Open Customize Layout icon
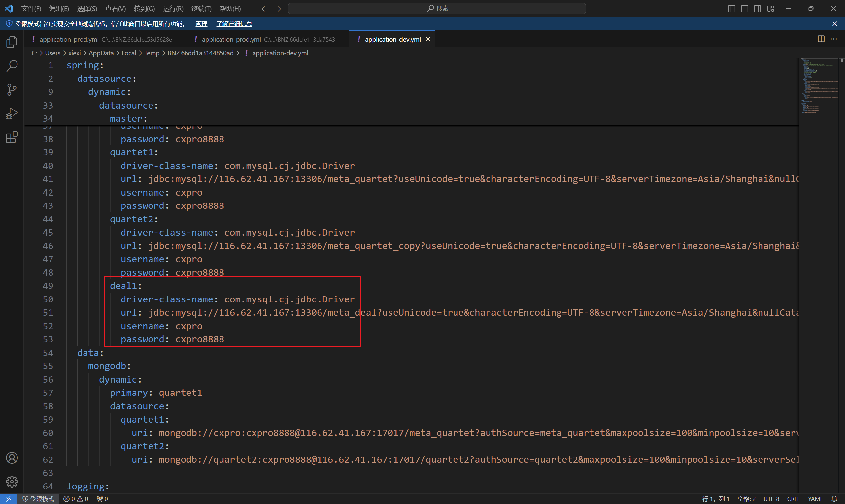 (x=771, y=9)
